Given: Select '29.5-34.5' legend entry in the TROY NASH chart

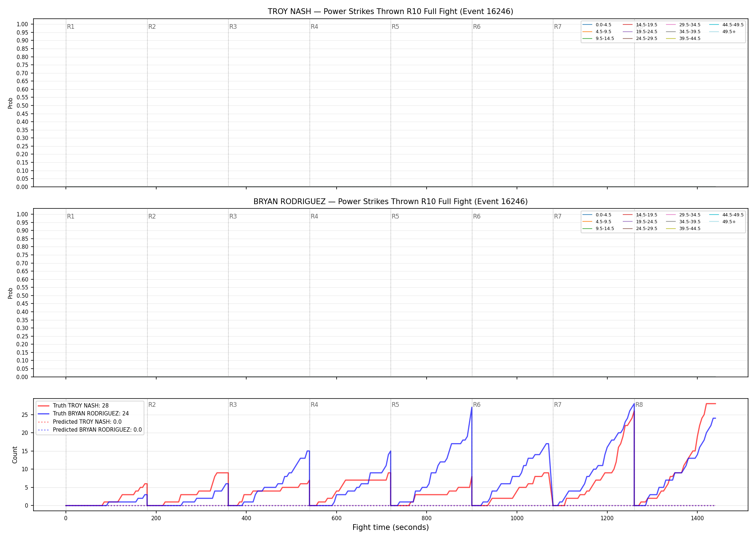Looking at the screenshot, I should pos(684,25).
